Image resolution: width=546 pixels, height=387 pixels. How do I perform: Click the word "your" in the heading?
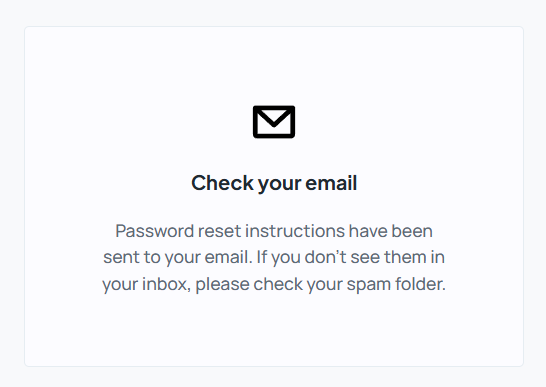tap(279, 184)
